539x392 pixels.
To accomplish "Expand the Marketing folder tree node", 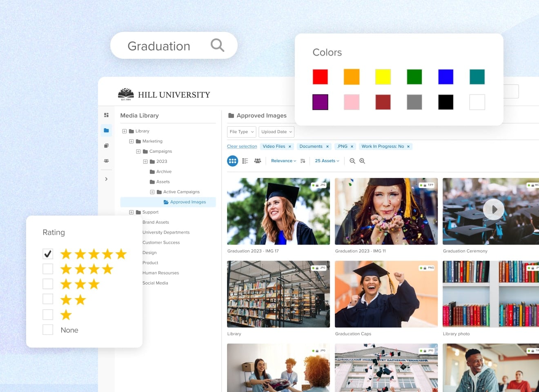I will coord(131,141).
